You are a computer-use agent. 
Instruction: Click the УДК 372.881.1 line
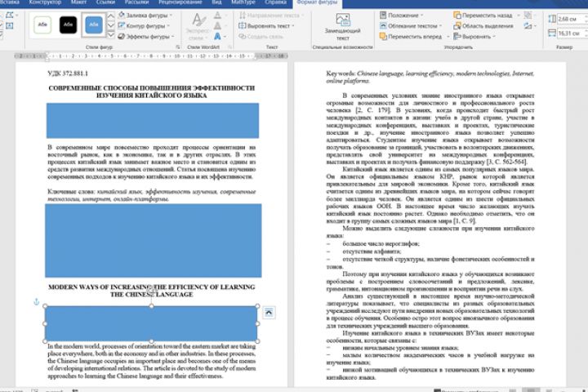click(x=68, y=73)
